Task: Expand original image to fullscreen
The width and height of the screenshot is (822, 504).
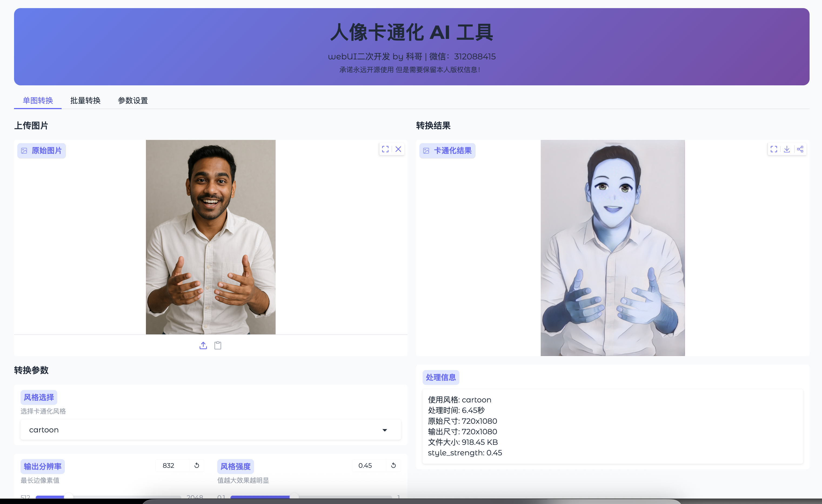Action: [385, 149]
